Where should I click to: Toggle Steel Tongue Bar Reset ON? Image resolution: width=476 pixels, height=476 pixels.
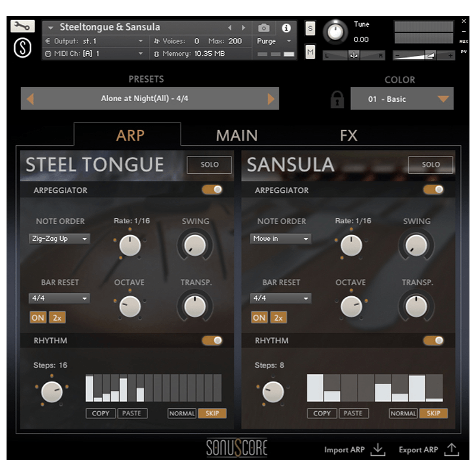click(x=38, y=318)
